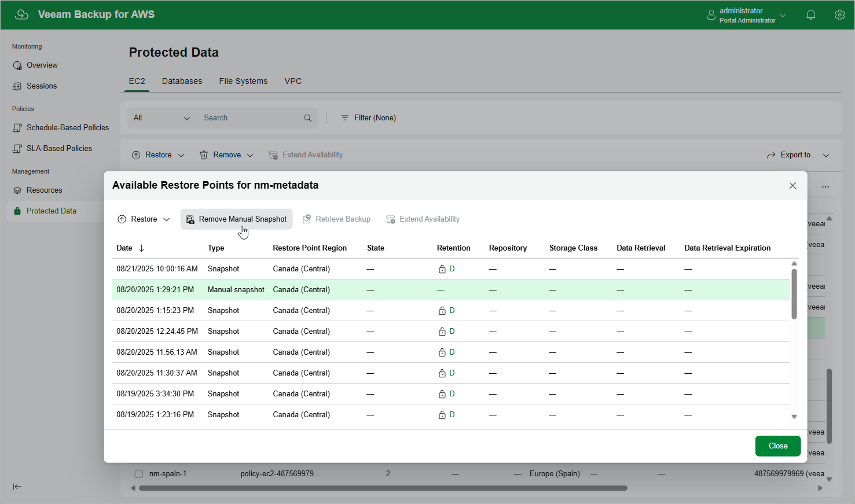855x504 pixels.
Task: Click the nm-spain-1 resource name
Action: (x=168, y=474)
